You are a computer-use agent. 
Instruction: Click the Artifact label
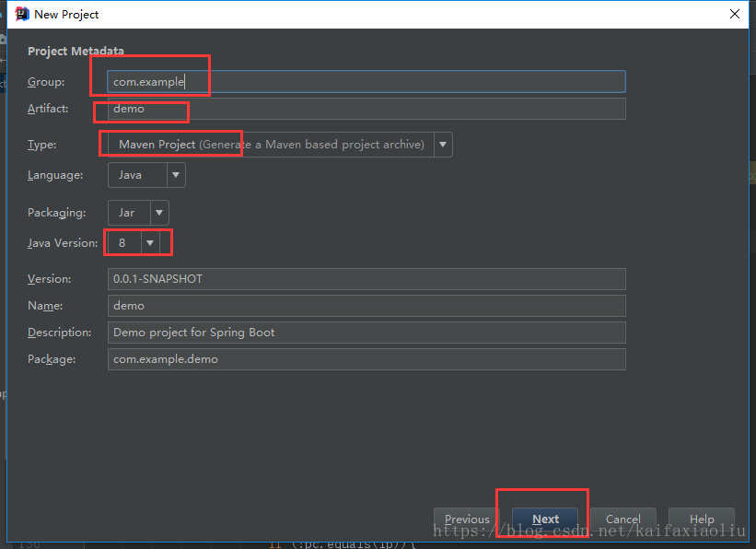pos(48,109)
